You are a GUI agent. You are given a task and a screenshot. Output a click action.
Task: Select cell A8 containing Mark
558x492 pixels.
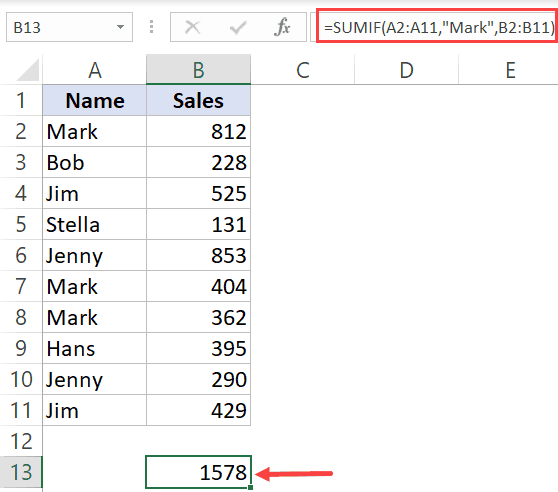pyautogui.click(x=95, y=317)
